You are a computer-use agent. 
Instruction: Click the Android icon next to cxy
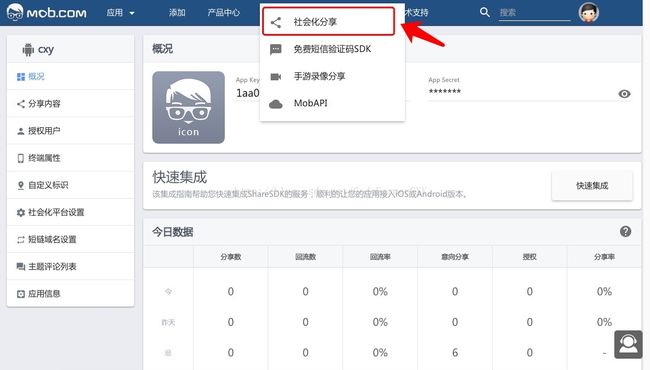point(28,50)
